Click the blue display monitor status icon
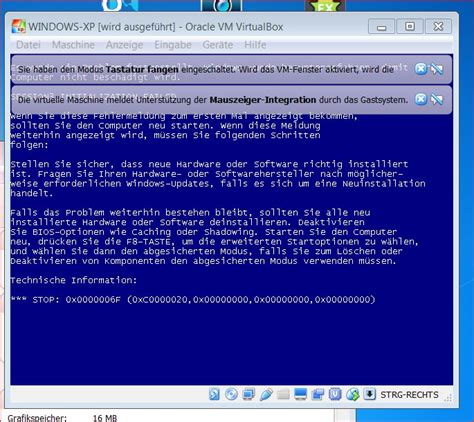This screenshot has width=474, height=422. click(x=300, y=394)
